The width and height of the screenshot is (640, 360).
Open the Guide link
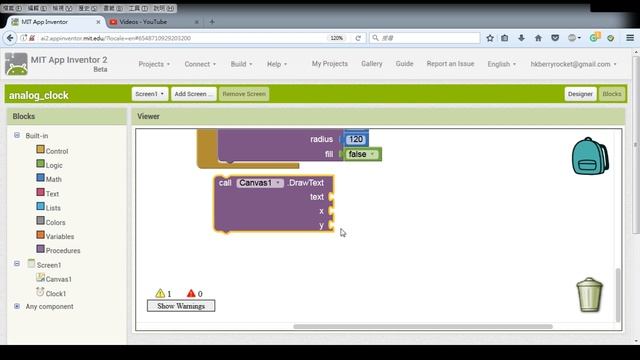tap(404, 64)
